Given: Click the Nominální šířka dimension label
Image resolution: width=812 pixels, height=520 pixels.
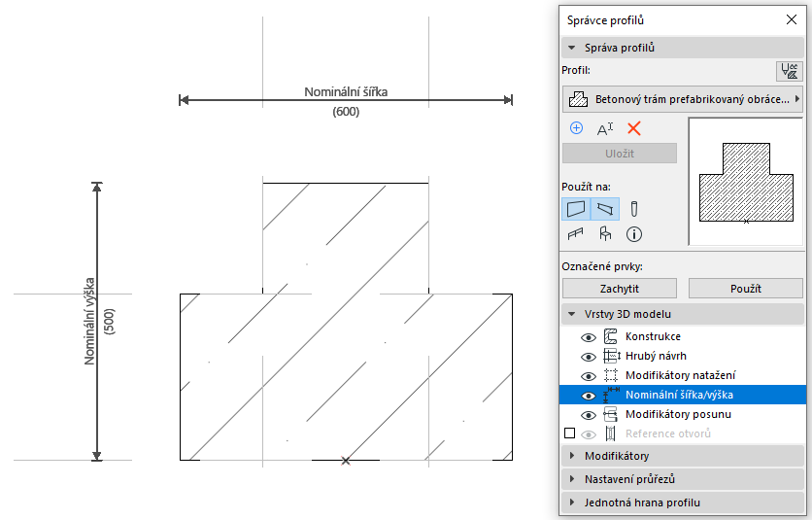Looking at the screenshot, I should [346, 91].
